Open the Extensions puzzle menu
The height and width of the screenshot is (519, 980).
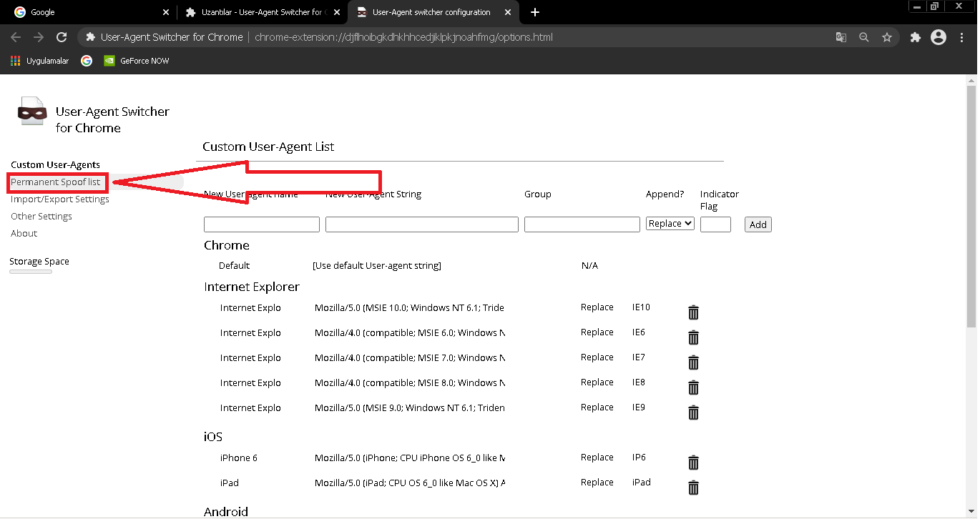coord(915,37)
